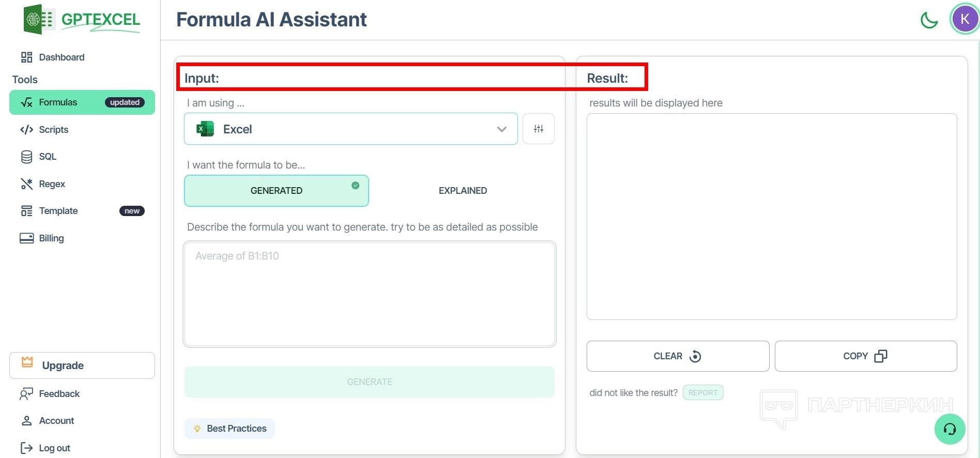This screenshot has width=980, height=458.
Task: Go to SQL tool
Action: pos(47,157)
